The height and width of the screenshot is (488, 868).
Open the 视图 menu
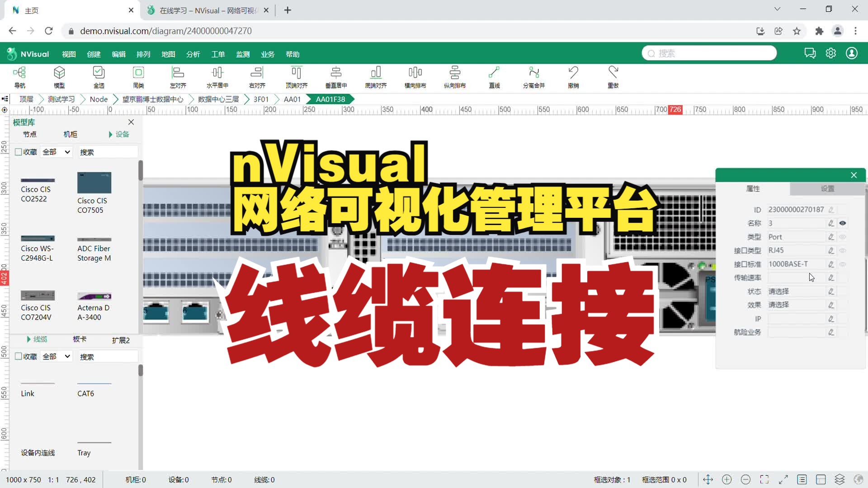pos(69,54)
